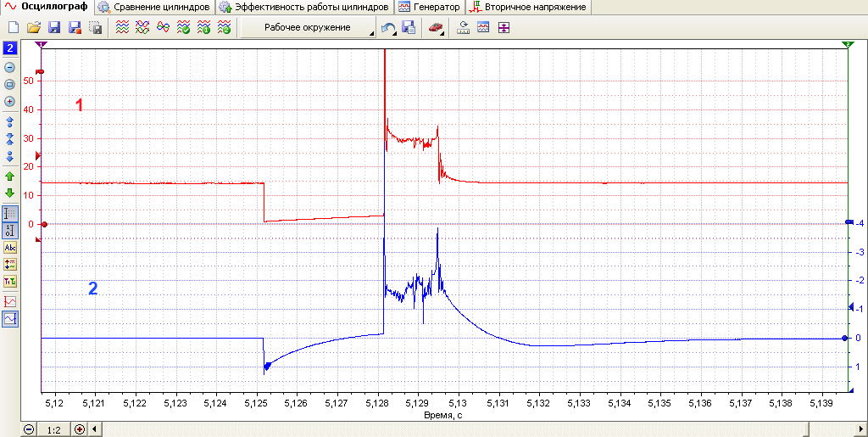Click the vertical zoom fit icon
The image size is (868, 437).
(x=9, y=85)
